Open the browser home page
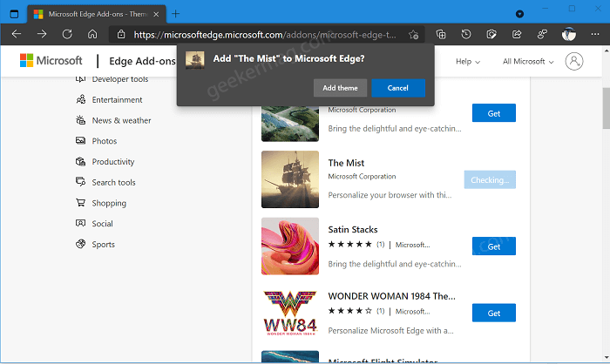Viewport: 610px width, 364px height. click(92, 34)
